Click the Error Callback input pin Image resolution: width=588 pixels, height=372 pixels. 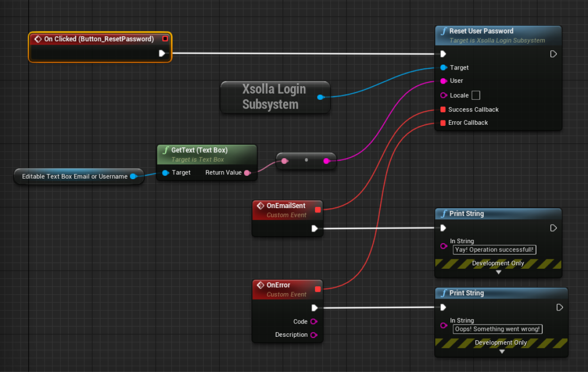coord(443,123)
